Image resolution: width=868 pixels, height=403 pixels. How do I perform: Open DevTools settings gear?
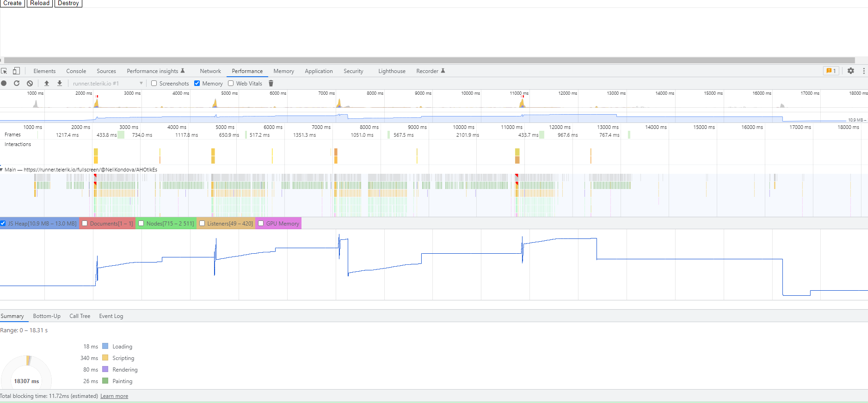[850, 71]
